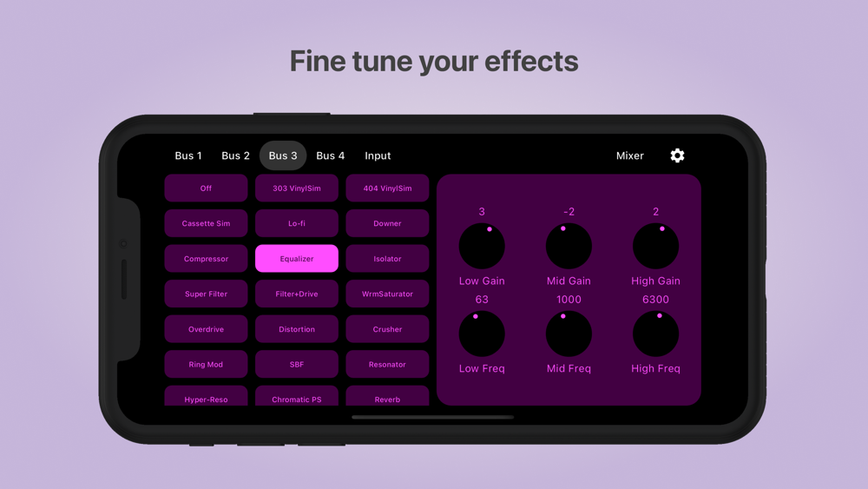Click the Mid Freq knob
Image resolution: width=868 pixels, height=489 pixels.
click(x=569, y=334)
